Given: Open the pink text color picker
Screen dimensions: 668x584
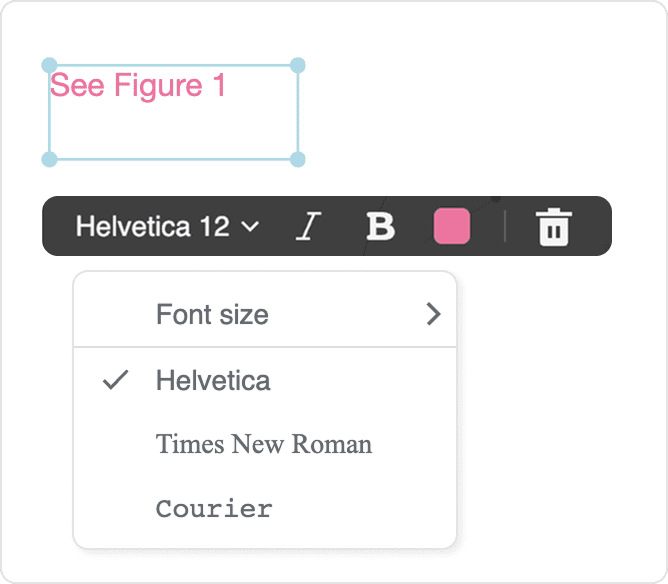Looking at the screenshot, I should (x=451, y=226).
